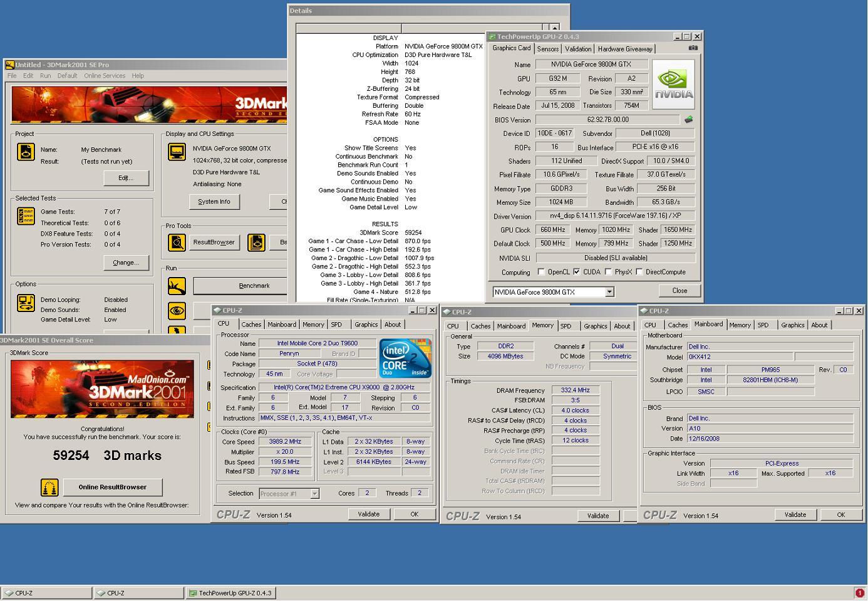This screenshot has height=601, width=868.
Task: Open the Run menu in 3DMark2001
Action: [45, 76]
